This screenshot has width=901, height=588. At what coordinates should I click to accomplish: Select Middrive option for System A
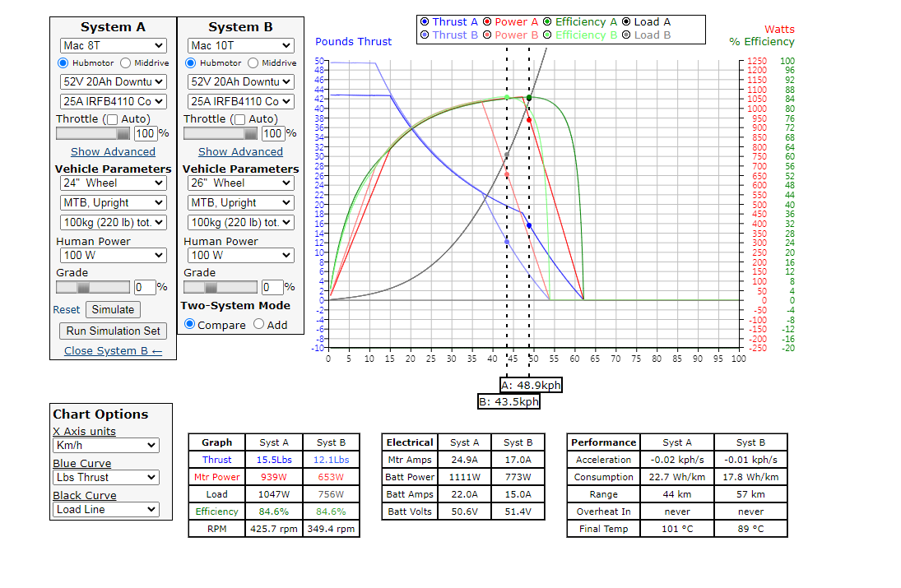(x=125, y=63)
